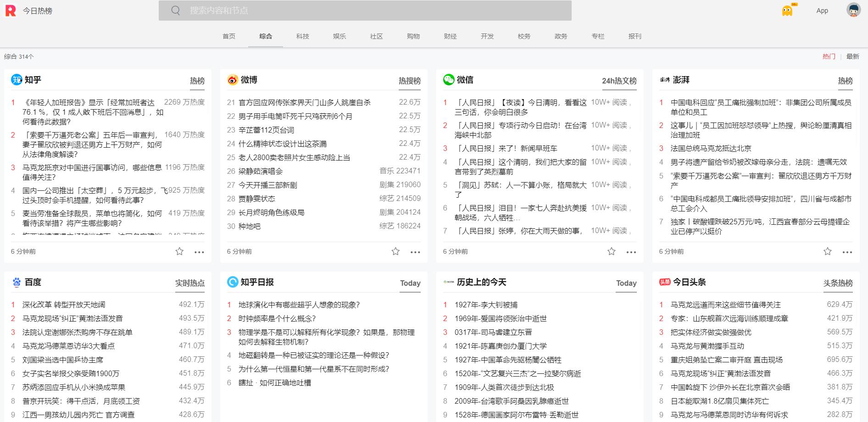Click the search magnifier icon
This screenshot has width=868, height=422.
click(x=176, y=10)
